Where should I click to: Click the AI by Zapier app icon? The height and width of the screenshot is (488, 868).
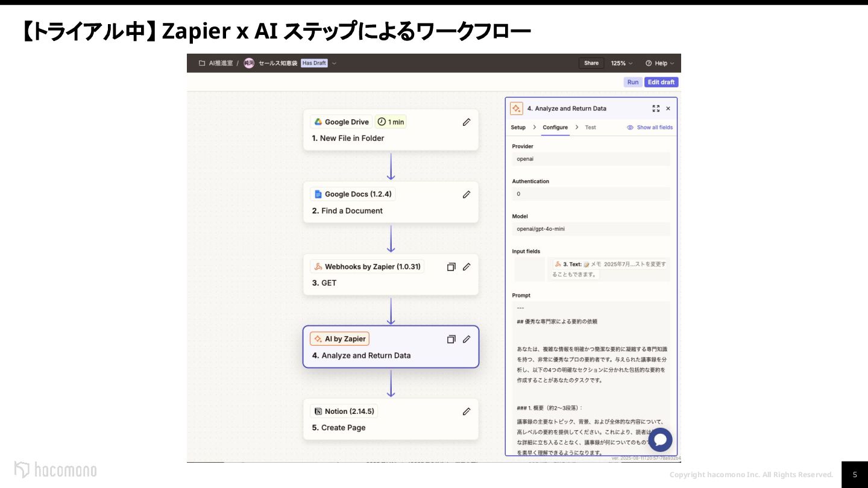[x=318, y=339]
